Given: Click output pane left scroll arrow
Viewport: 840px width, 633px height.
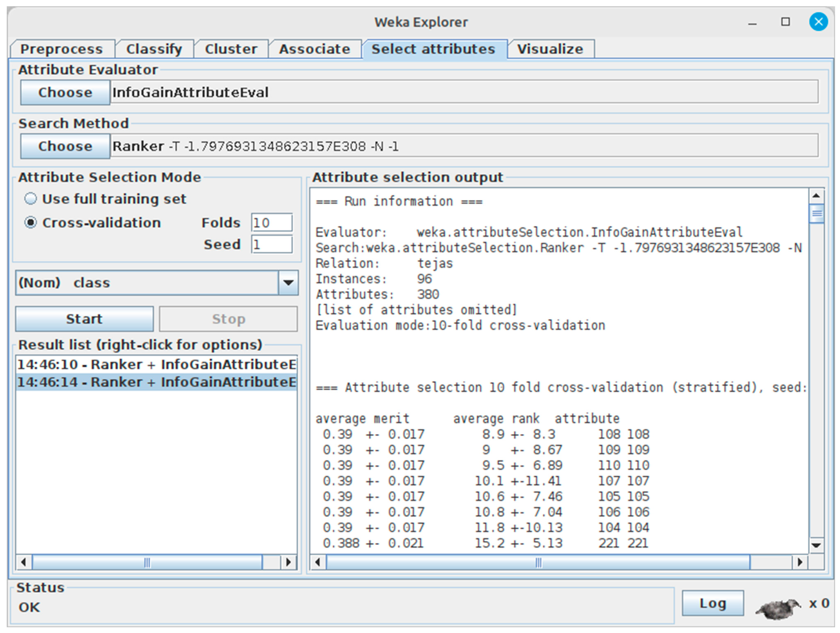Looking at the screenshot, I should click(318, 562).
